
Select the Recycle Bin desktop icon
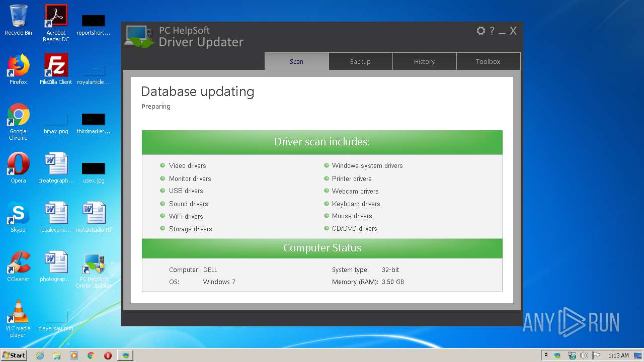(18, 20)
